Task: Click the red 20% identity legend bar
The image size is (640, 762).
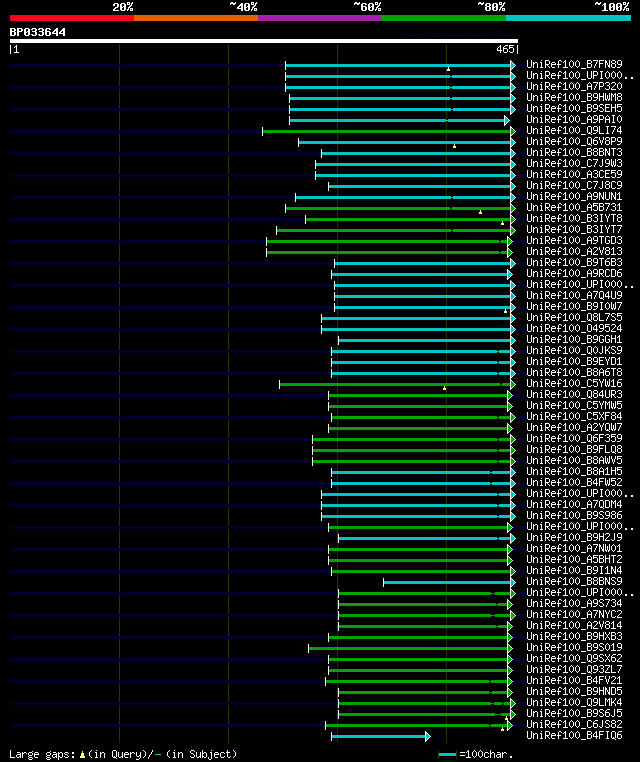Action: pos(72,18)
